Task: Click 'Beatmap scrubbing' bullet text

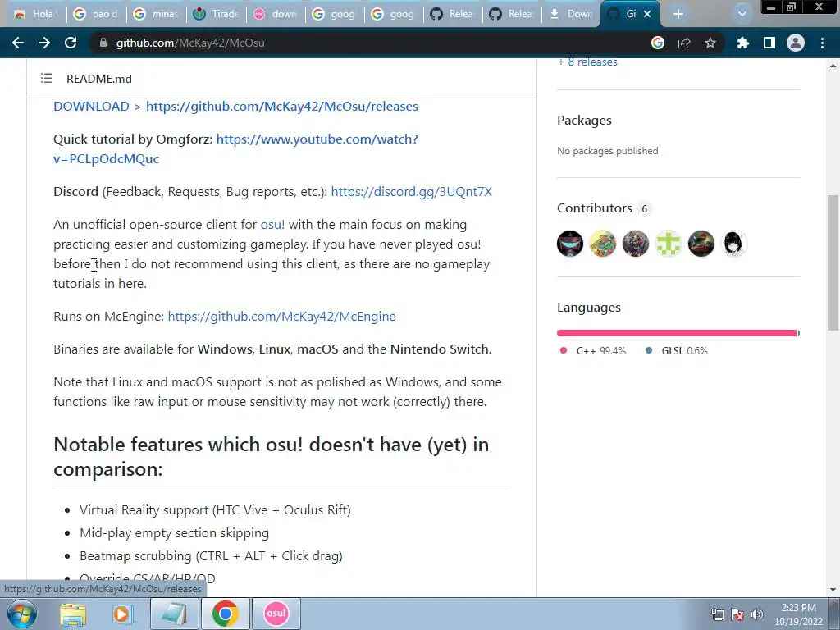Action: pyautogui.click(x=211, y=556)
